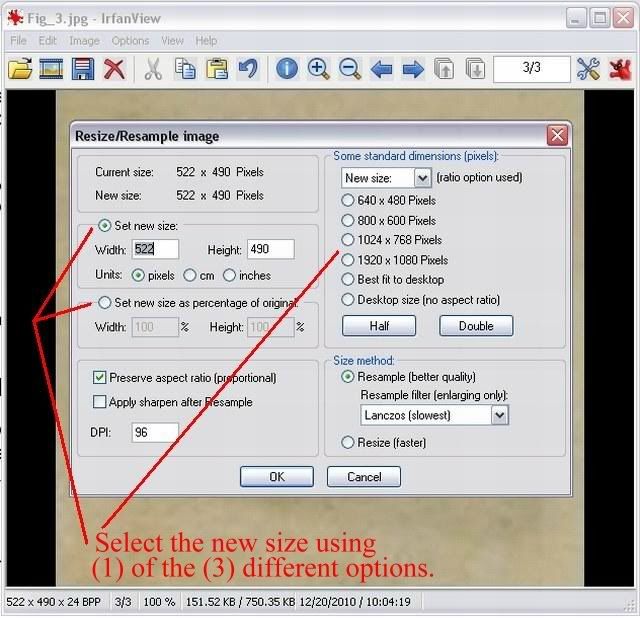This screenshot has width=640, height=618.
Task: Close the Resize/Resample image dialog
Action: pos(557,136)
